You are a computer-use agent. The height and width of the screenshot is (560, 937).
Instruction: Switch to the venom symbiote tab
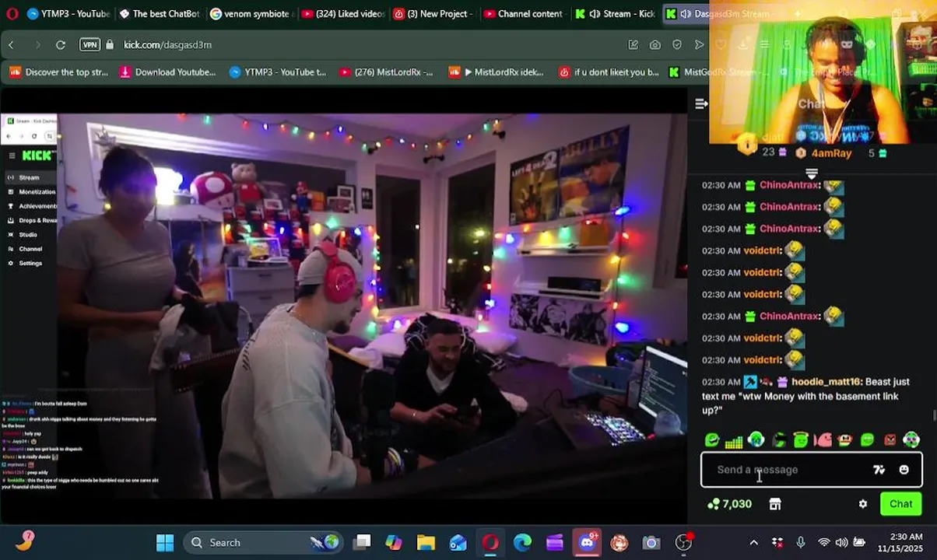click(250, 14)
